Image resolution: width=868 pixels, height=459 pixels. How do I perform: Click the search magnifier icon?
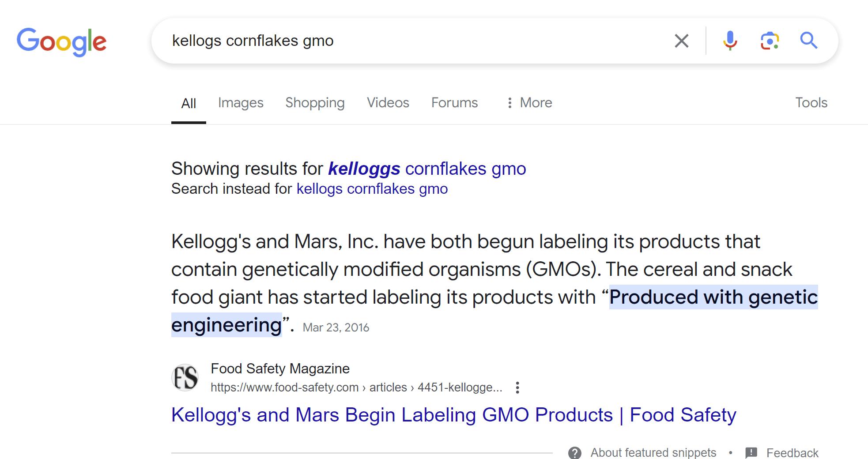(x=809, y=41)
